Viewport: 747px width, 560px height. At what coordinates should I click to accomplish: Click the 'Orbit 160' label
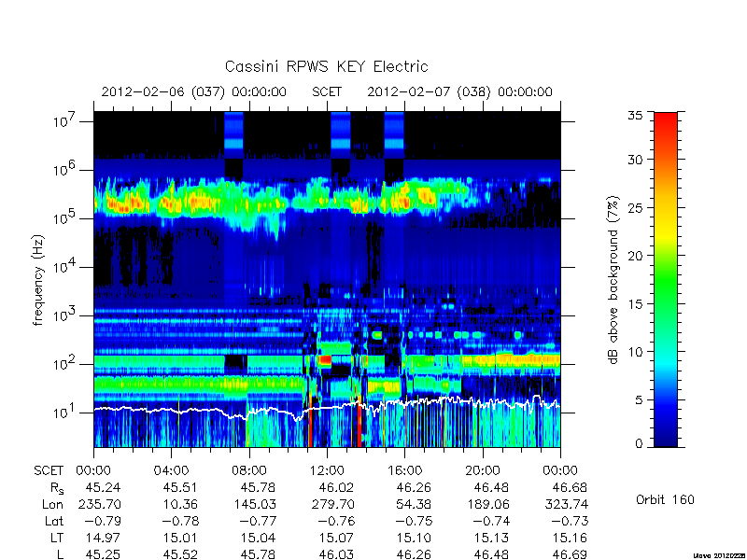click(x=665, y=499)
